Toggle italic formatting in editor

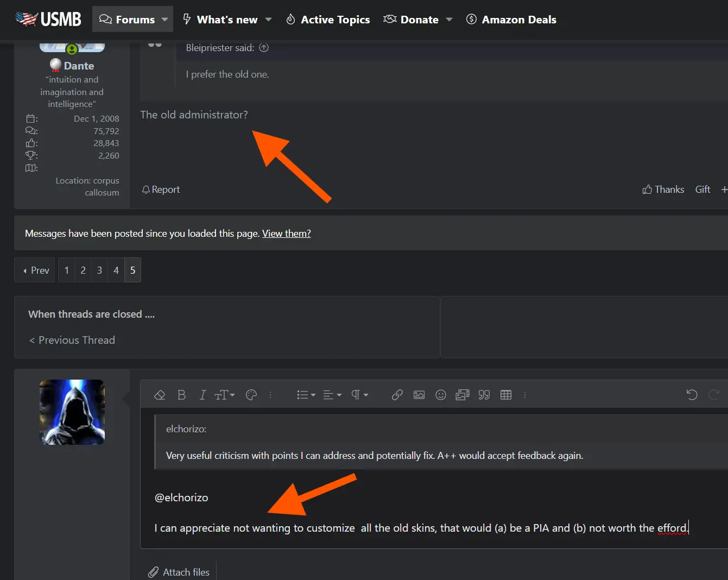coord(202,395)
